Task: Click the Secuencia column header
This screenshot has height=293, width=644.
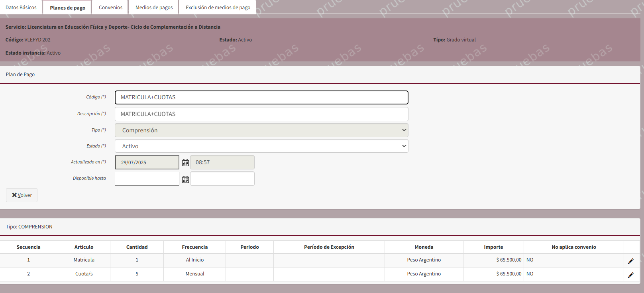Action: (29, 247)
